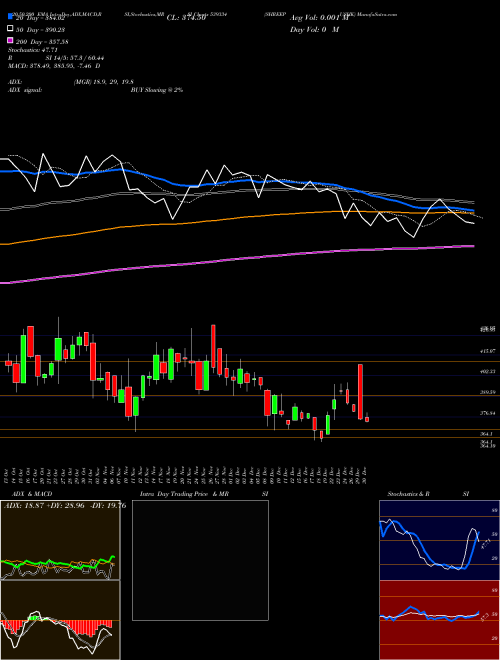Click the empty Intra Day Trading Price panel
The image size is (500, 660).
(x=200, y=560)
